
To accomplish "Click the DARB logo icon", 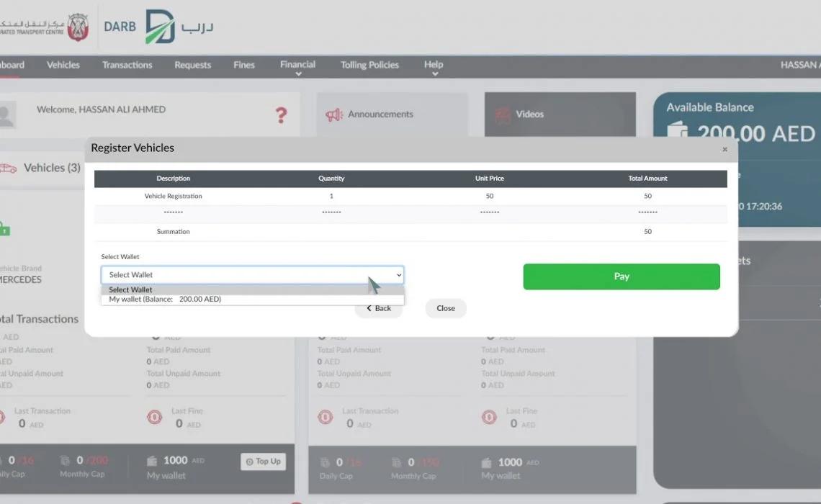I will 159,27.
